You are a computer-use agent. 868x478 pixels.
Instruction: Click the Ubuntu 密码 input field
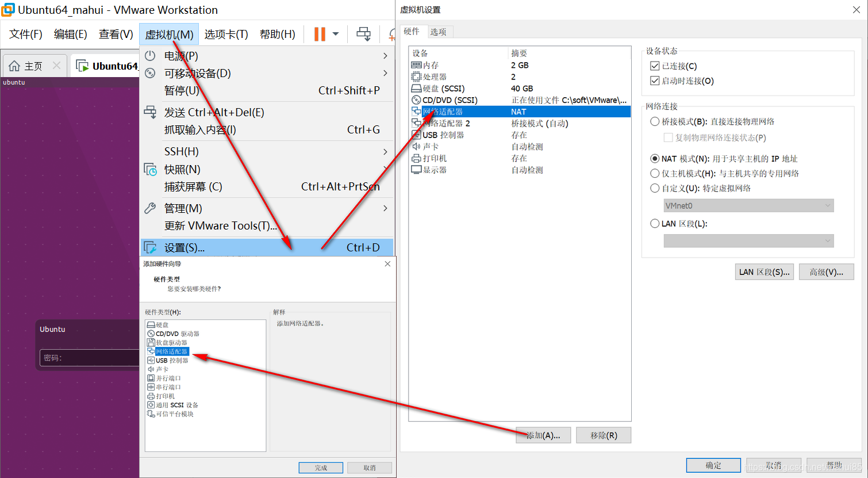(89, 358)
